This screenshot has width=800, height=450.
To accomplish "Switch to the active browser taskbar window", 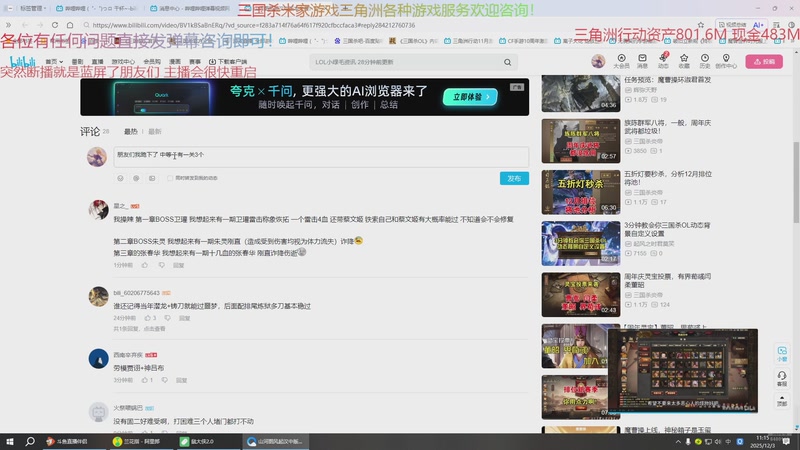I will [x=275, y=441].
